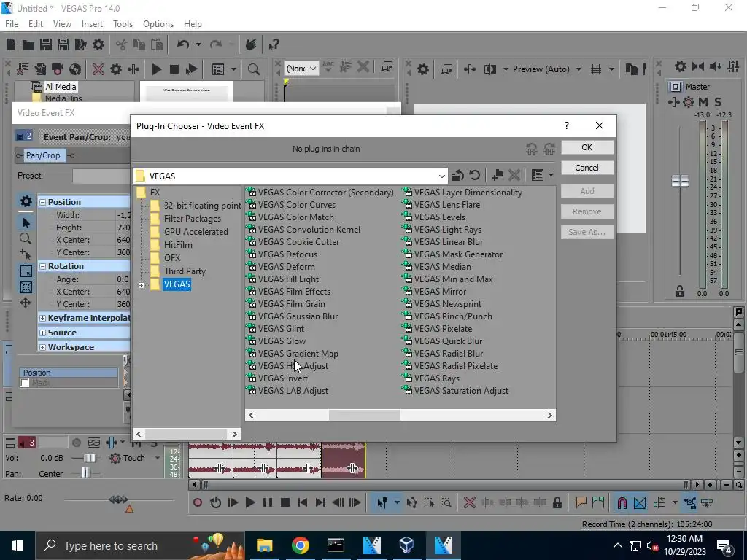Click the Play icon in Project Media toolbar
This screenshot has width=747, height=560.
coord(156,69)
